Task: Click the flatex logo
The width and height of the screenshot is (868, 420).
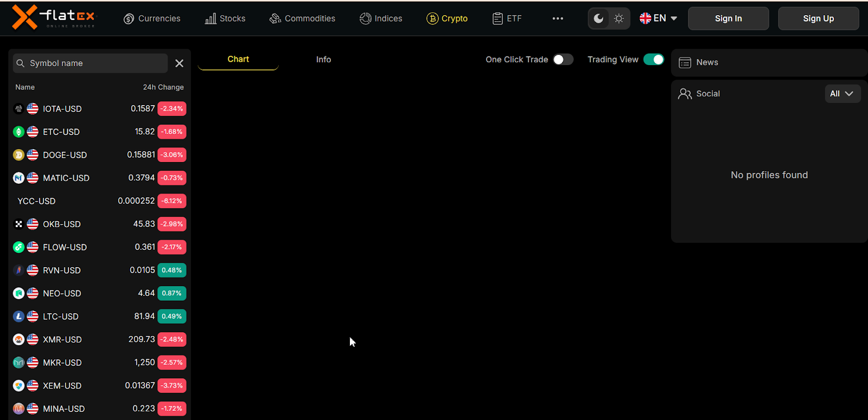Action: tap(53, 17)
